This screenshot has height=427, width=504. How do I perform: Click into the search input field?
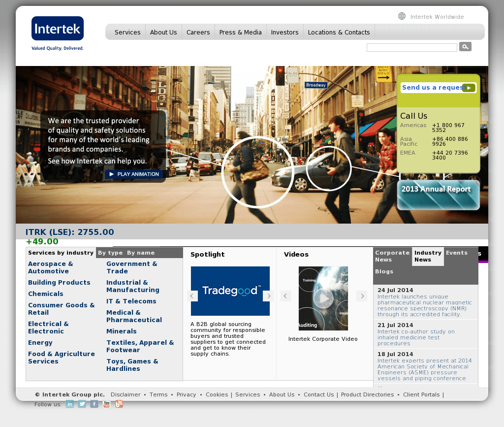[x=412, y=48]
